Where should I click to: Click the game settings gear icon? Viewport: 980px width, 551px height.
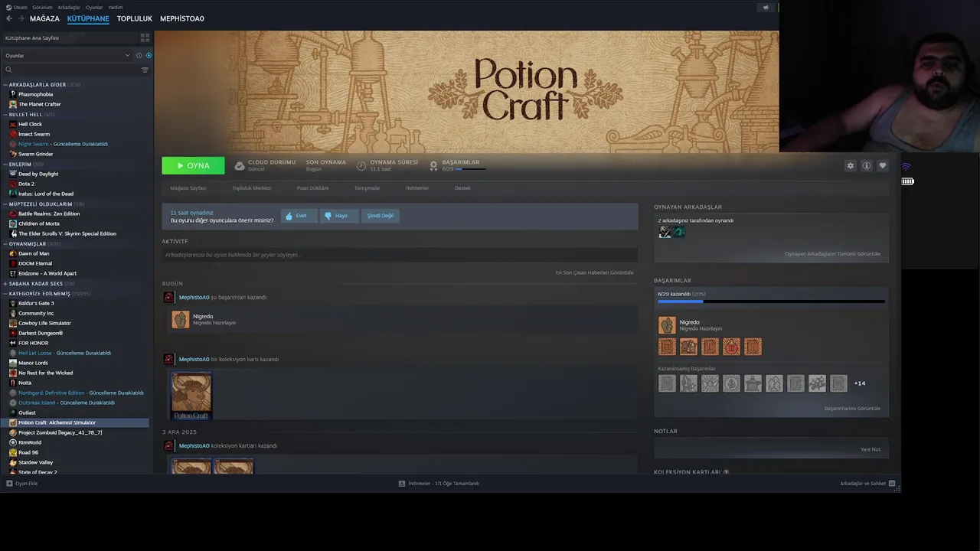850,165
